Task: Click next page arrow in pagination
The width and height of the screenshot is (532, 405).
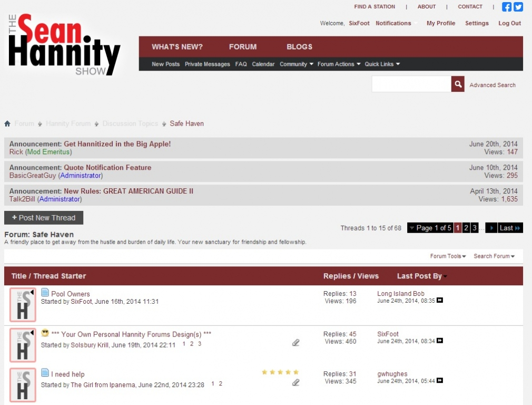Action: [x=491, y=228]
